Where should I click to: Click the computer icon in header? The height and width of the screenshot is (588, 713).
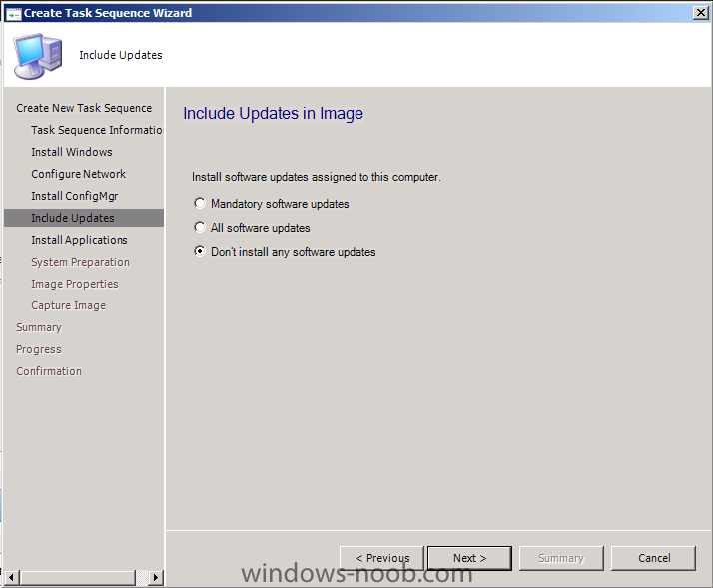pos(37,56)
